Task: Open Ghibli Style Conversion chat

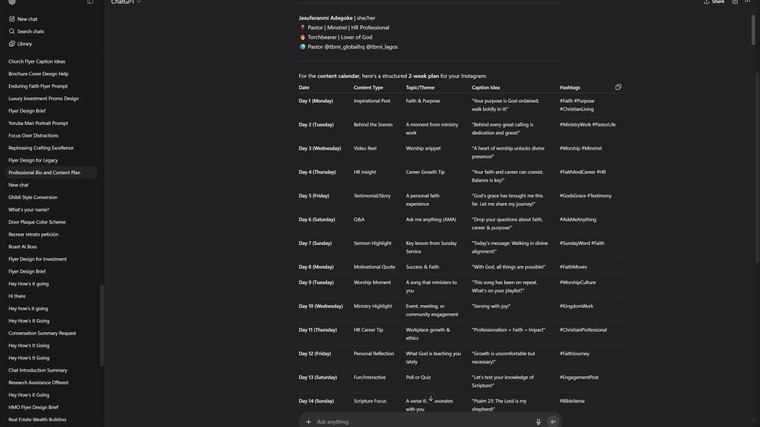Action: pos(33,197)
